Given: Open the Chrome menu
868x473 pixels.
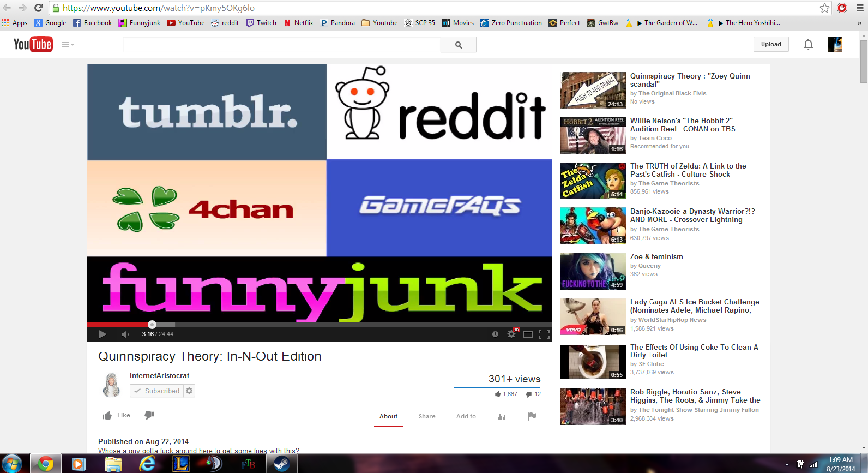Looking at the screenshot, I should [860, 8].
